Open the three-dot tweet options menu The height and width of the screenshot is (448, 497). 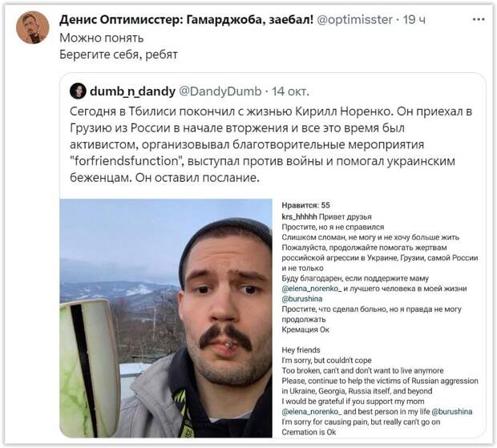coord(479,20)
